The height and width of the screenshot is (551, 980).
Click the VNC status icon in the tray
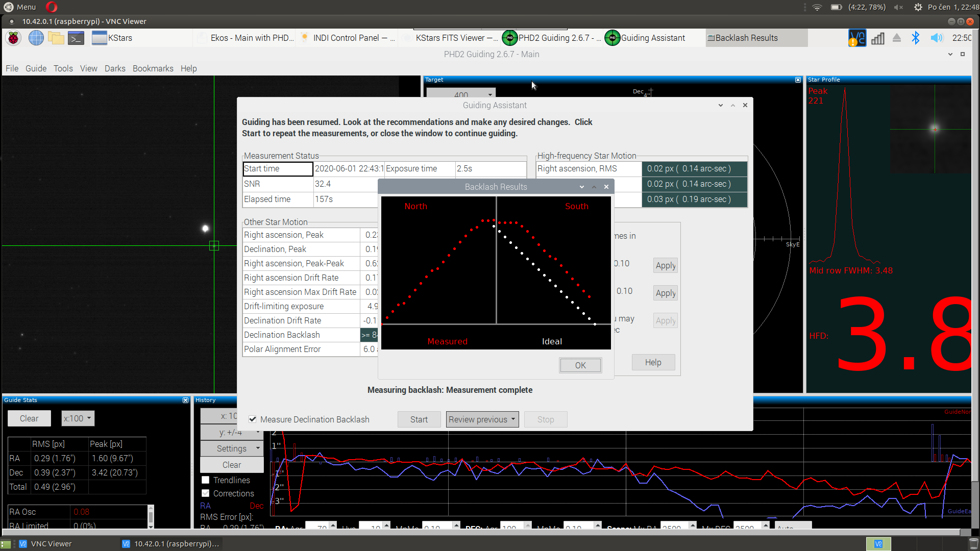coord(856,38)
